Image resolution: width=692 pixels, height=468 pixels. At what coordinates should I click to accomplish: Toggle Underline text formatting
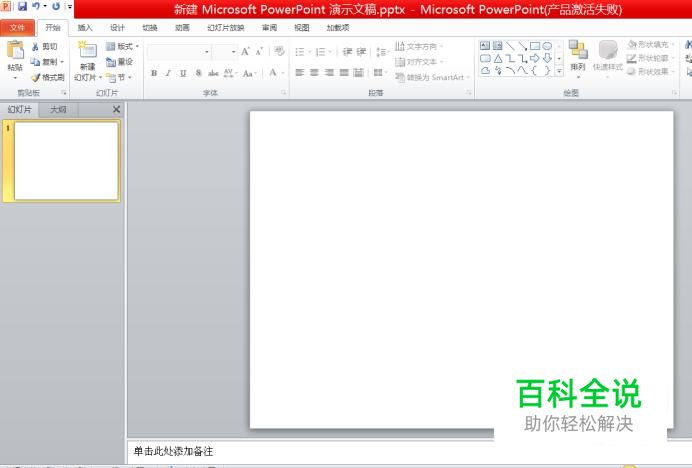point(183,73)
